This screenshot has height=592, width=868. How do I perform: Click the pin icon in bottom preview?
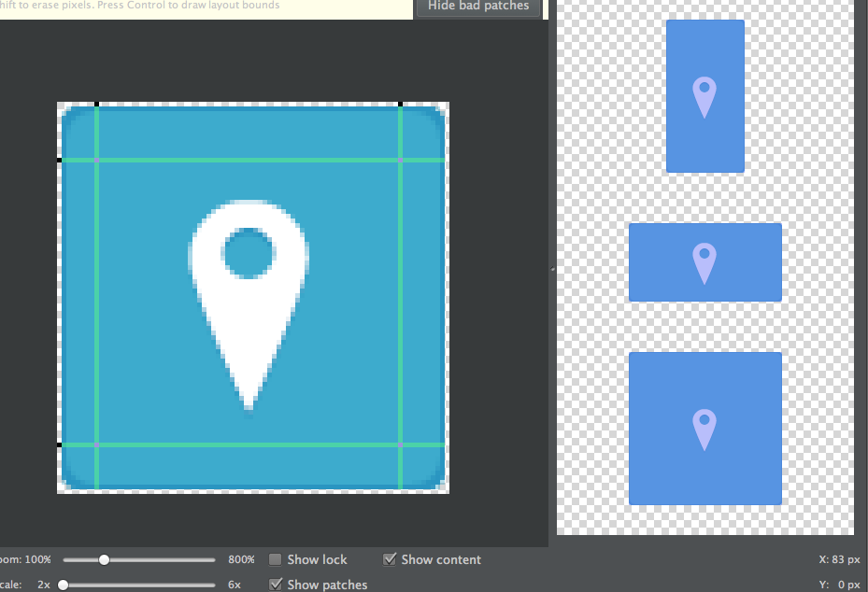point(704,430)
